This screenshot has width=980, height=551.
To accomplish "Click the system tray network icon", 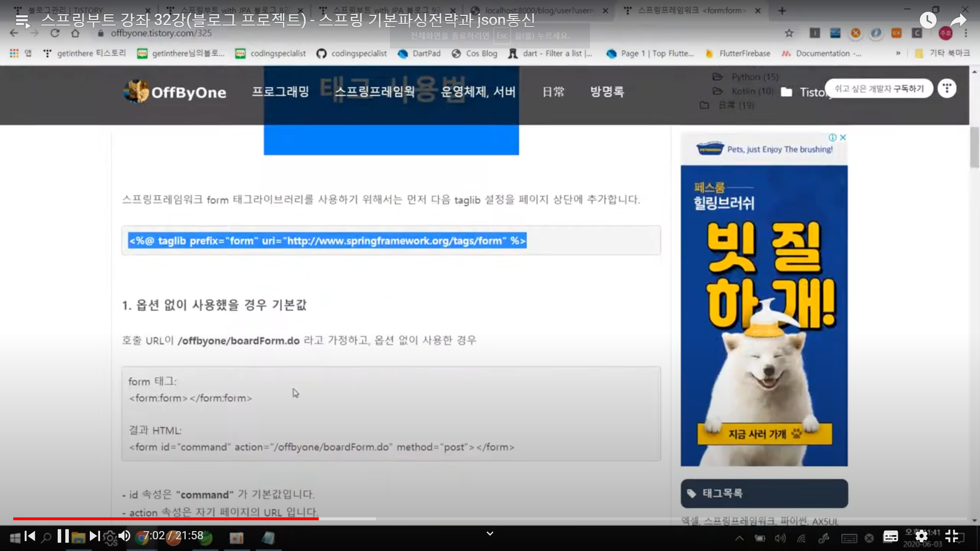I will (x=801, y=538).
